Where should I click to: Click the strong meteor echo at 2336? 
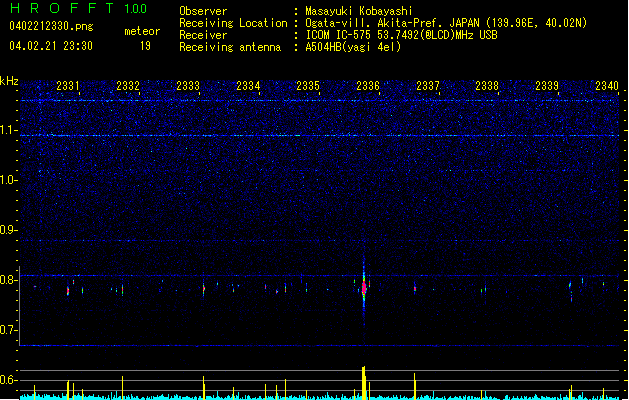point(364,288)
